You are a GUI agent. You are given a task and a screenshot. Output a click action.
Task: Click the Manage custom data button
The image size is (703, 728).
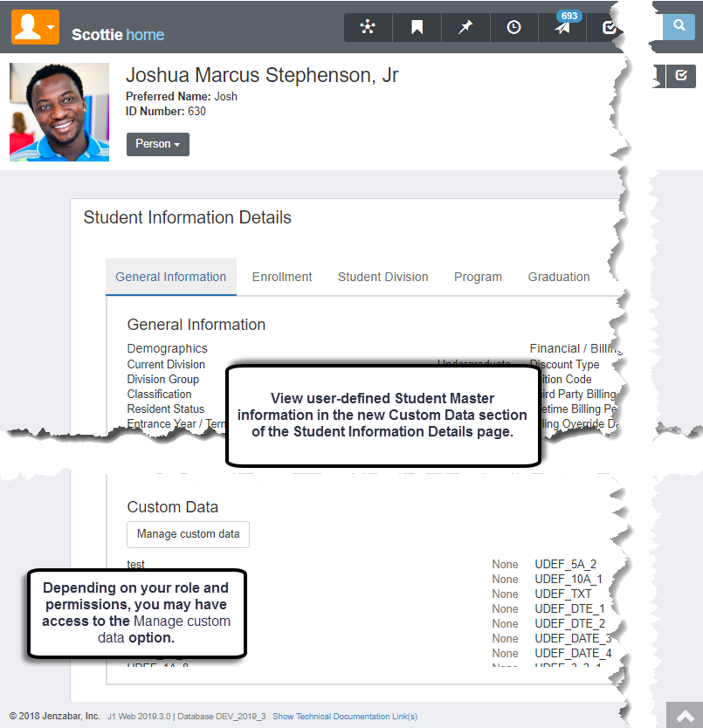pos(189,534)
